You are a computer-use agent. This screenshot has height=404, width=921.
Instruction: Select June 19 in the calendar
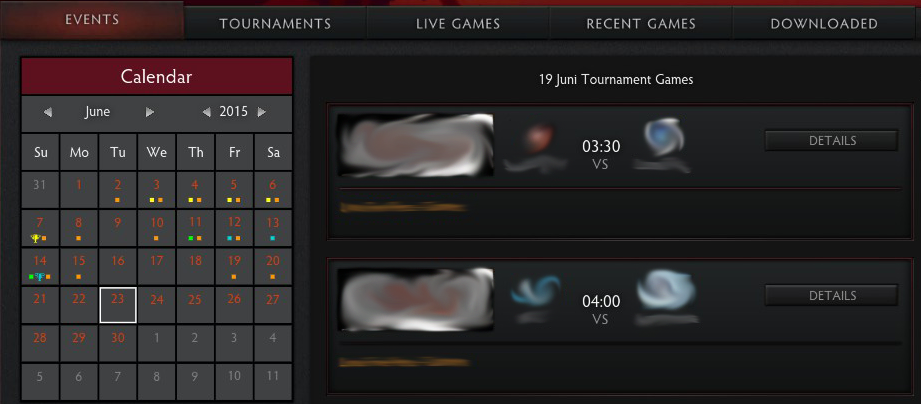click(234, 267)
